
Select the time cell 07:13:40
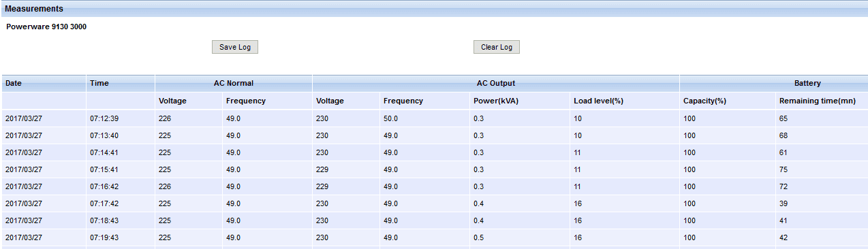pyautogui.click(x=104, y=135)
